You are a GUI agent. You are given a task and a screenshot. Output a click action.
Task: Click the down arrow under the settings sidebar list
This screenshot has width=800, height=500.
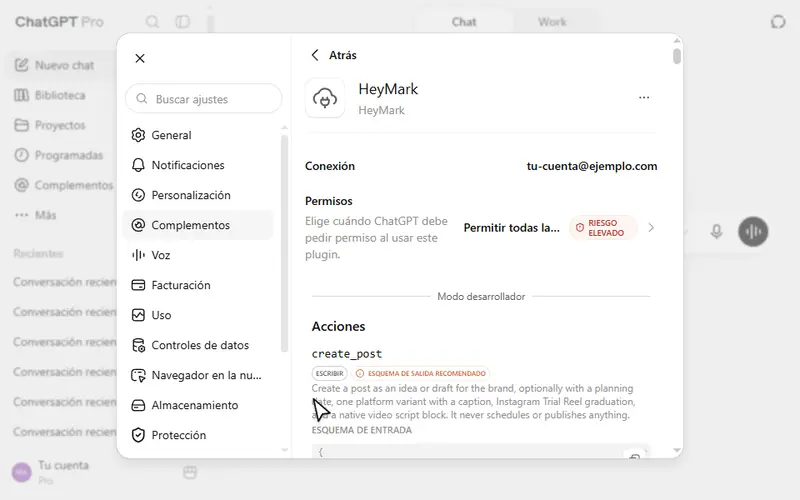[284, 450]
